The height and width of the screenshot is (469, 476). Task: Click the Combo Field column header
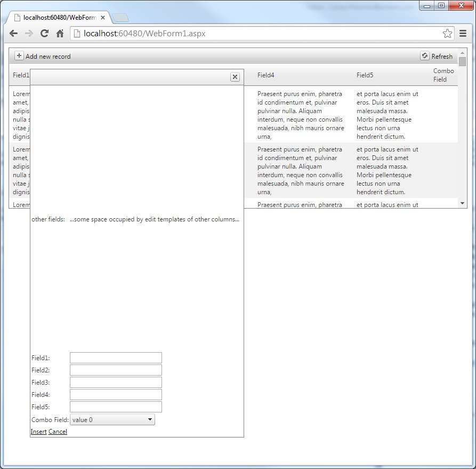[x=443, y=75]
